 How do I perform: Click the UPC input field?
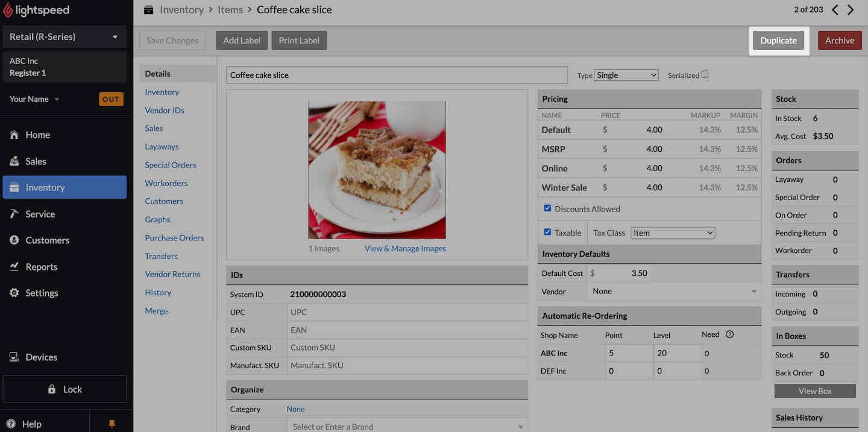coord(407,312)
